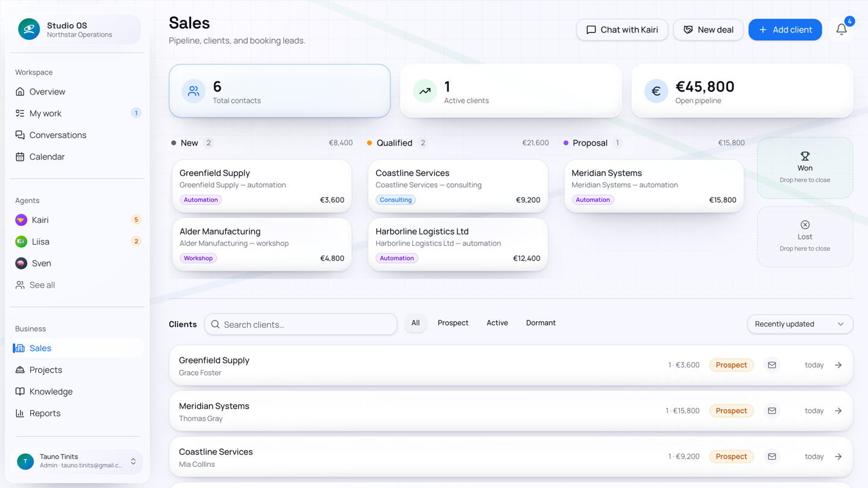Open Knowledge in the sidebar
This screenshot has width=868, height=488.
(x=77, y=392)
